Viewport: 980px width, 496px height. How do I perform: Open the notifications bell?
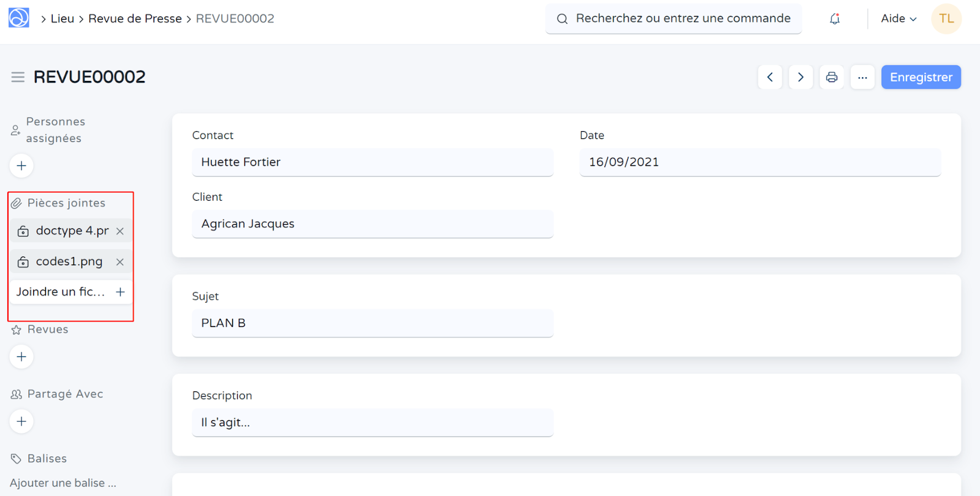point(834,19)
